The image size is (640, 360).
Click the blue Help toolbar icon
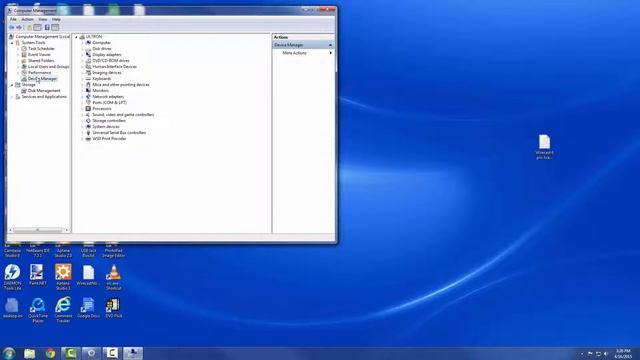[47, 27]
